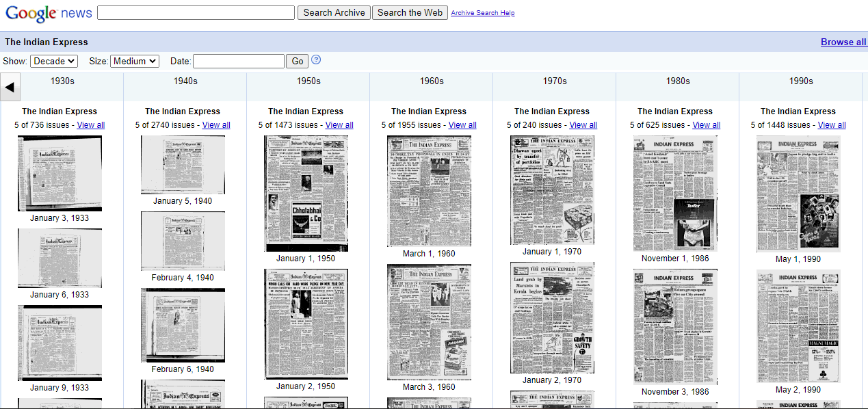
Task: Click the "January 1, 1950" date caption
Action: tap(306, 259)
